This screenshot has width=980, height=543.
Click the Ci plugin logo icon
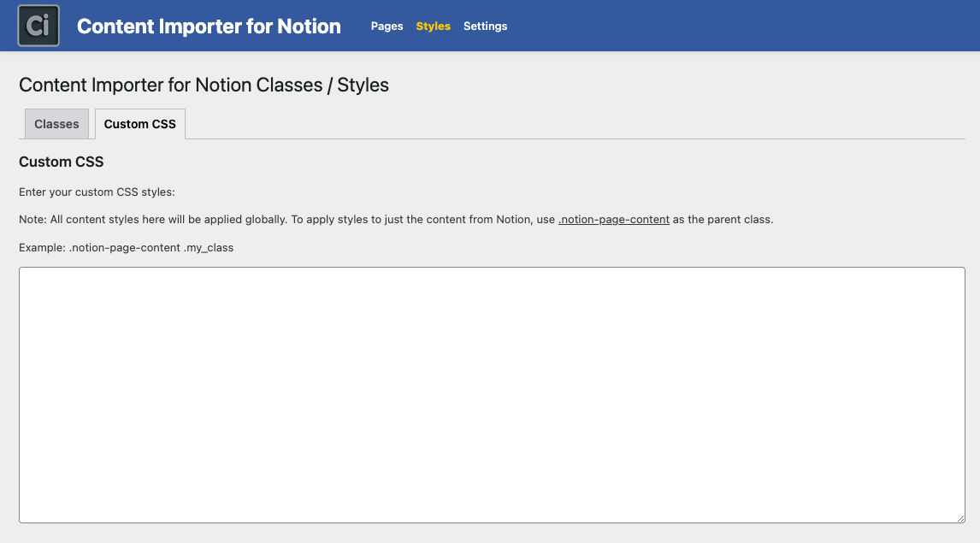click(38, 26)
